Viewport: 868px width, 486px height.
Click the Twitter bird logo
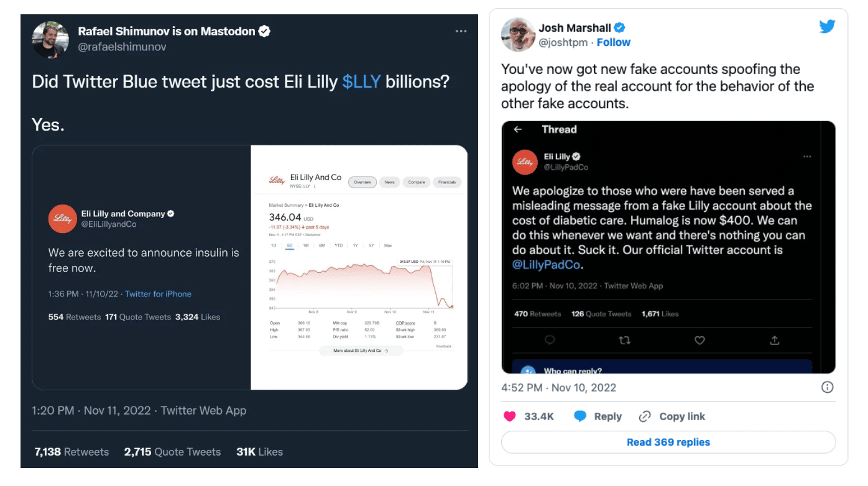pyautogui.click(x=826, y=27)
